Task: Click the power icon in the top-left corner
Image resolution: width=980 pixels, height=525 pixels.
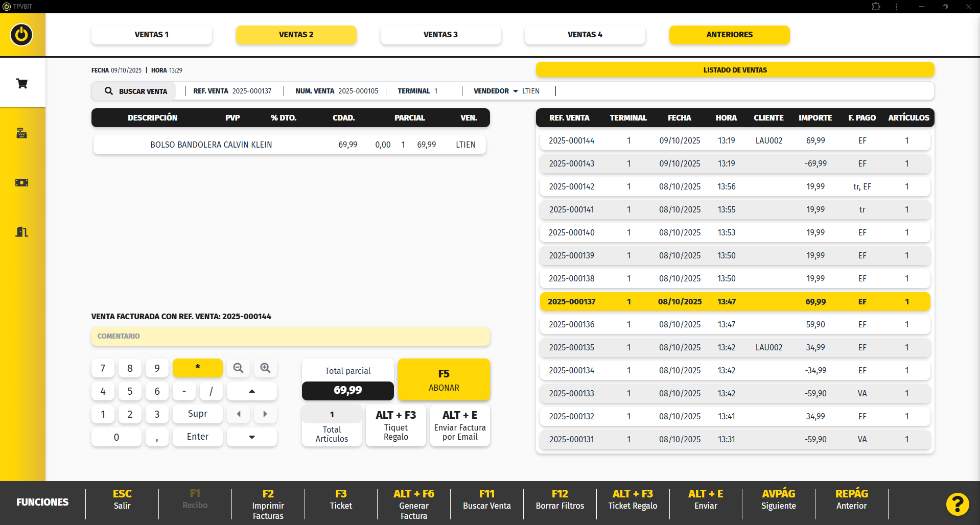Action: tap(21, 35)
